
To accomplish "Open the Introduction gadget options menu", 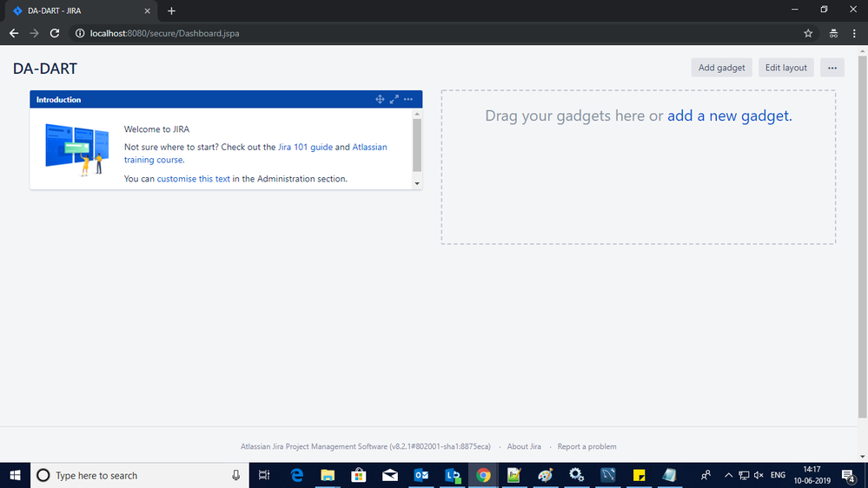I will [x=408, y=99].
